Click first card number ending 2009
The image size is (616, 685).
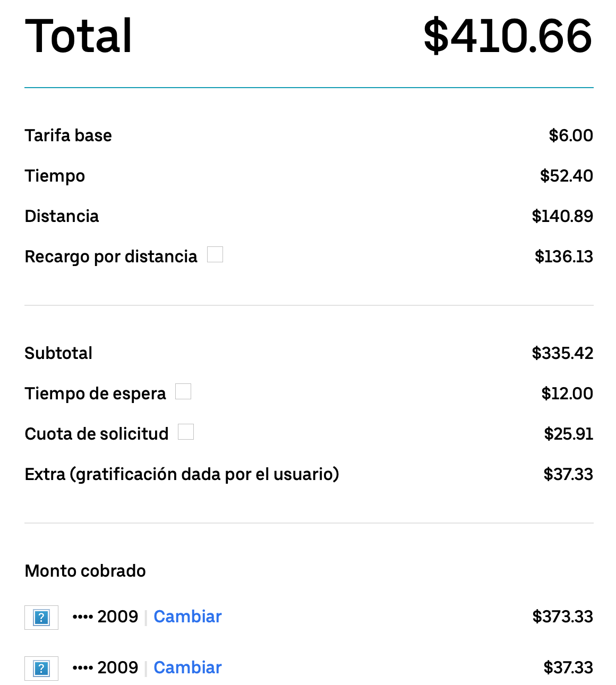click(105, 617)
